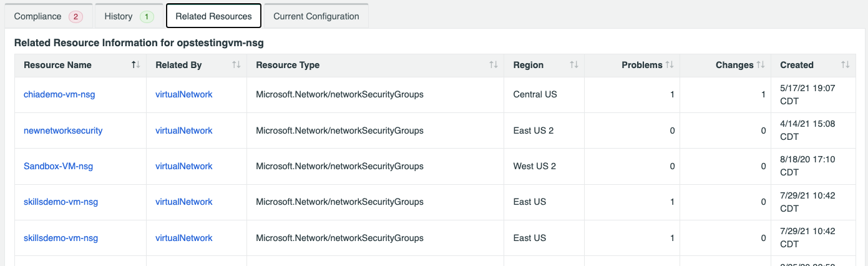Follow the Sandbox-VM-nsg resource link

coord(58,166)
